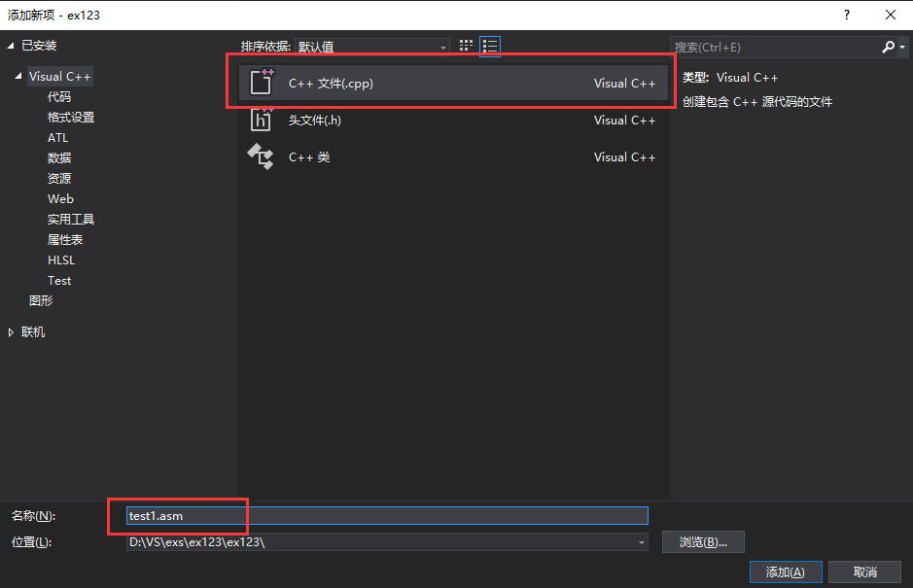Switch to small icons grid view
The width and height of the screenshot is (913, 588).
(466, 46)
